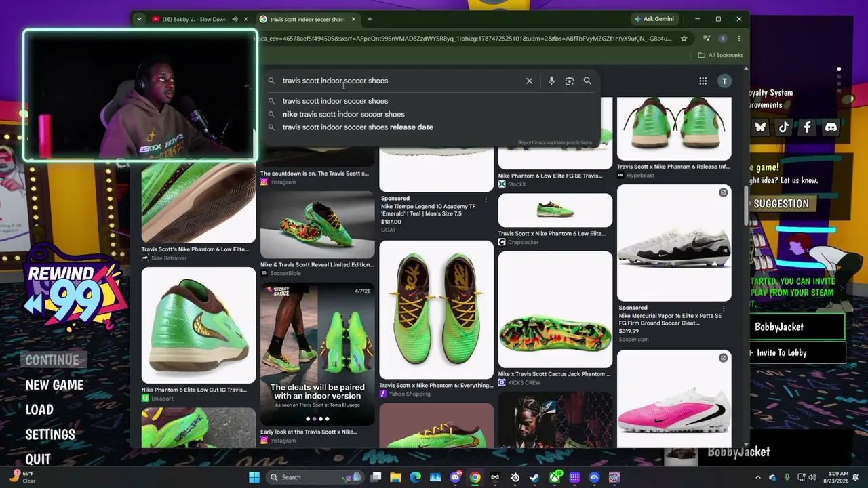This screenshot has height=488, width=868.
Task: Click the Ask Gemini button
Action: point(653,19)
